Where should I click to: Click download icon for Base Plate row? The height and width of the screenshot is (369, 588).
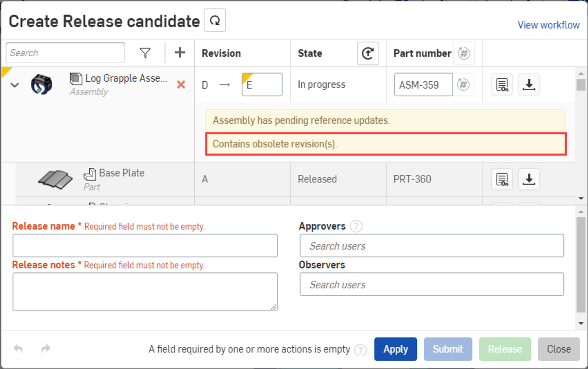[528, 179]
